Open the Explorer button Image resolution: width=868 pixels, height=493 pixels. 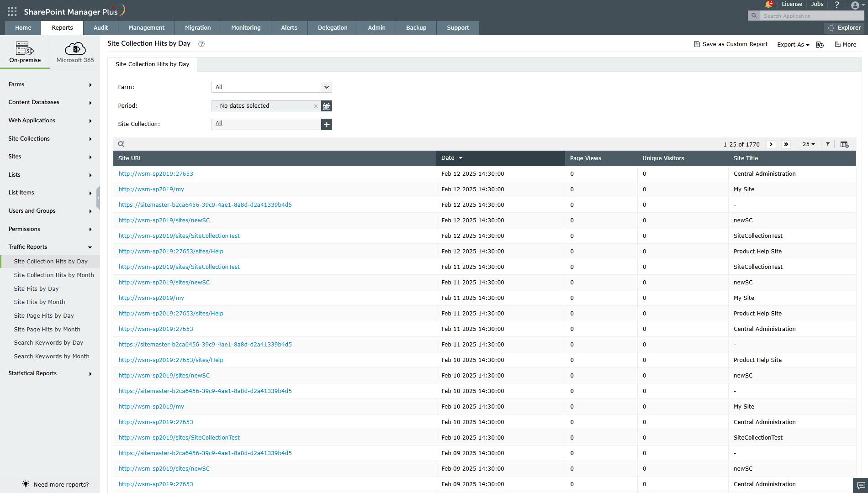point(844,28)
